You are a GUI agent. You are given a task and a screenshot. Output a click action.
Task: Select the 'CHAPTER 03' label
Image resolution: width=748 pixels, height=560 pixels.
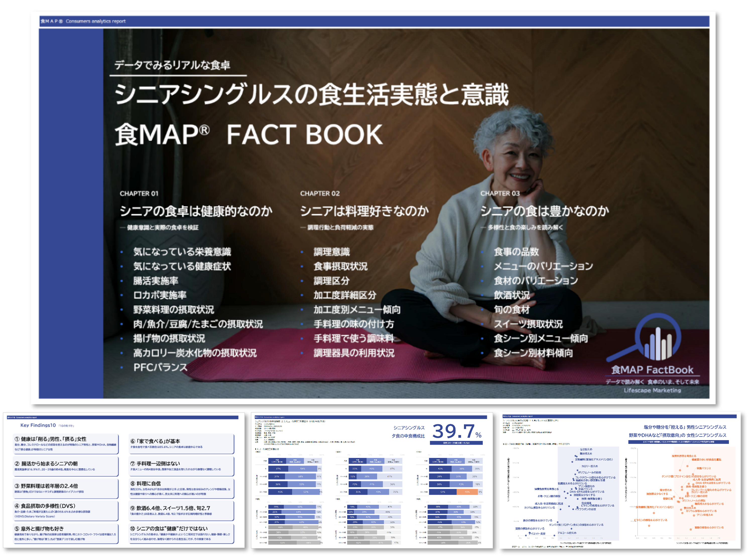click(x=500, y=194)
